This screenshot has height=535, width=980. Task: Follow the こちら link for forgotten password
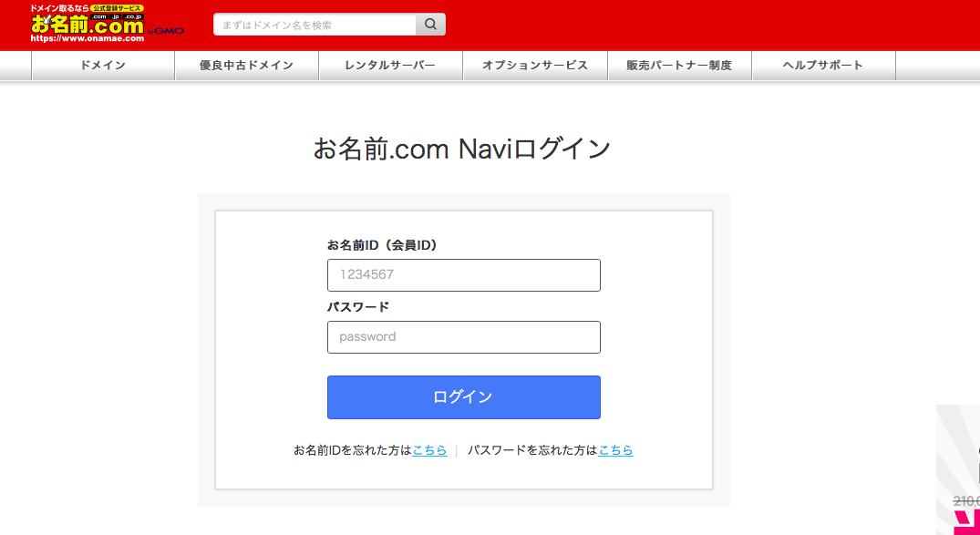coord(615,450)
